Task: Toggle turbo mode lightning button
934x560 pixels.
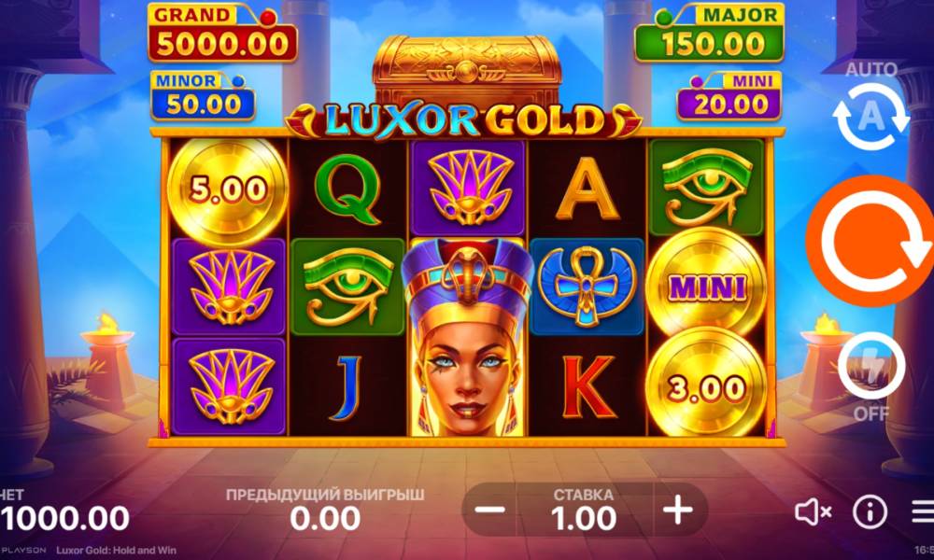Action: click(871, 365)
